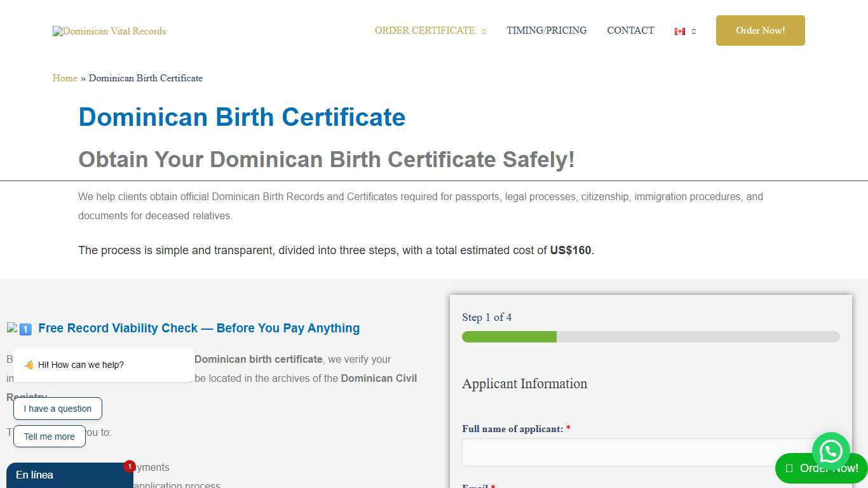Open the CONTACT menu item
Screen dimensions: 868x488
coord(630,30)
